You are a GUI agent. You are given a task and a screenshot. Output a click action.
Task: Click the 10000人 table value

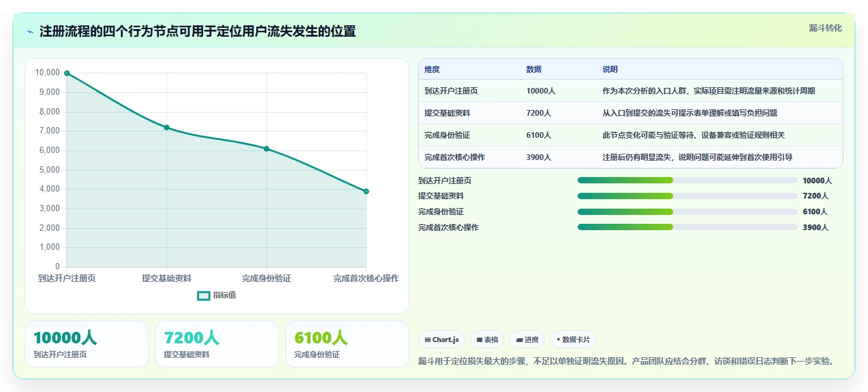541,91
